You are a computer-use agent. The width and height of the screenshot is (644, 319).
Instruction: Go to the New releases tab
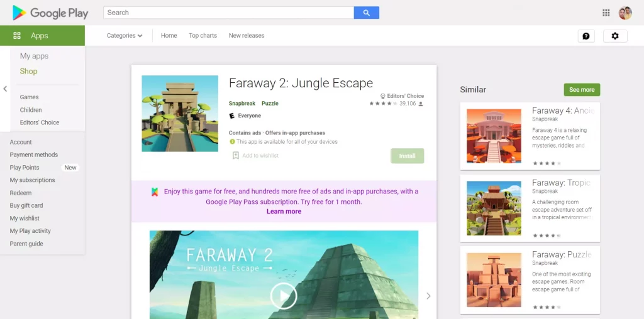[x=247, y=36]
